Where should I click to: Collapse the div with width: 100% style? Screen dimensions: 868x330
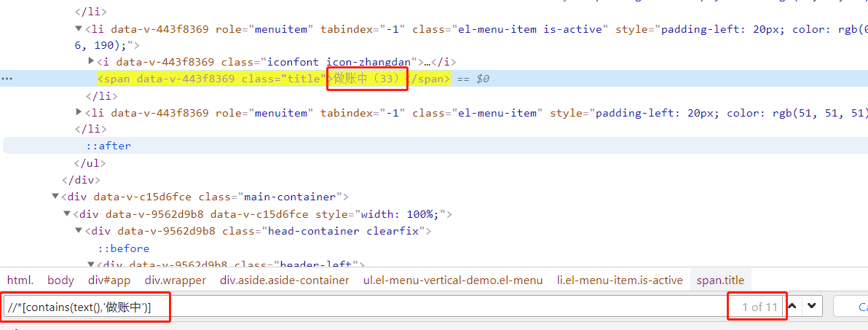[66, 213]
